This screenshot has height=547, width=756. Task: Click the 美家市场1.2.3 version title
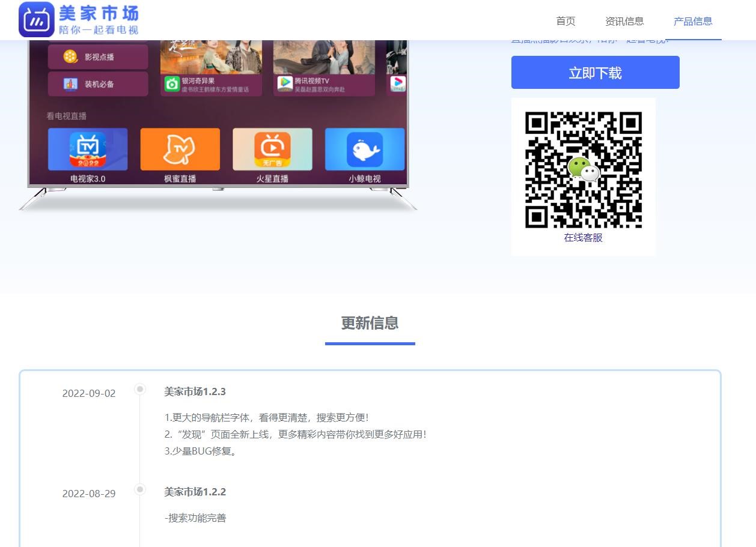tap(195, 391)
